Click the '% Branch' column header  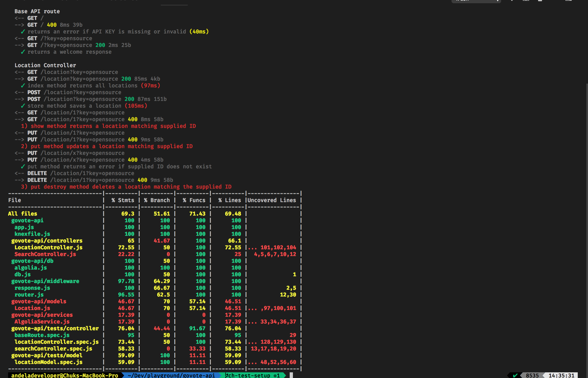click(x=157, y=200)
